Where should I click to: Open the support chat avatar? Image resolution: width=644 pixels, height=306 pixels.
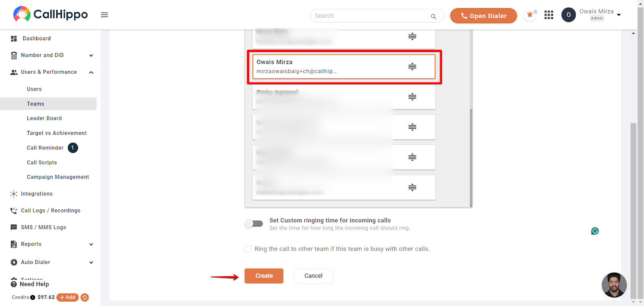point(614,285)
